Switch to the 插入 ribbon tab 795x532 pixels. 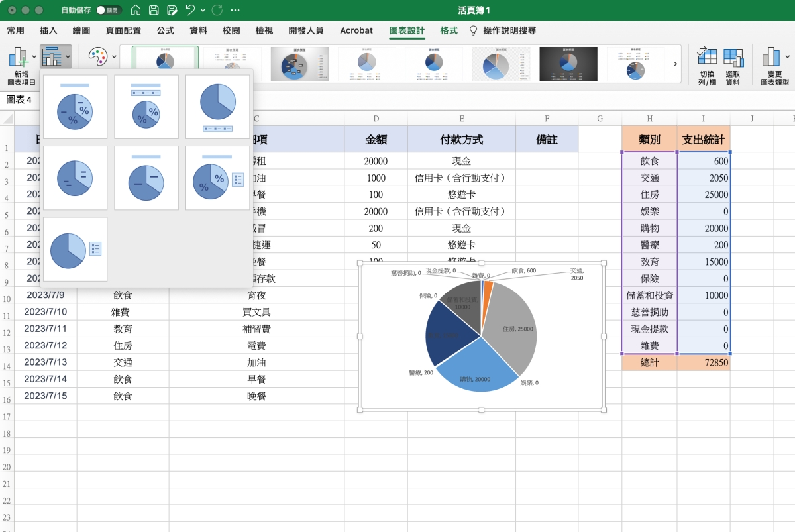click(48, 30)
